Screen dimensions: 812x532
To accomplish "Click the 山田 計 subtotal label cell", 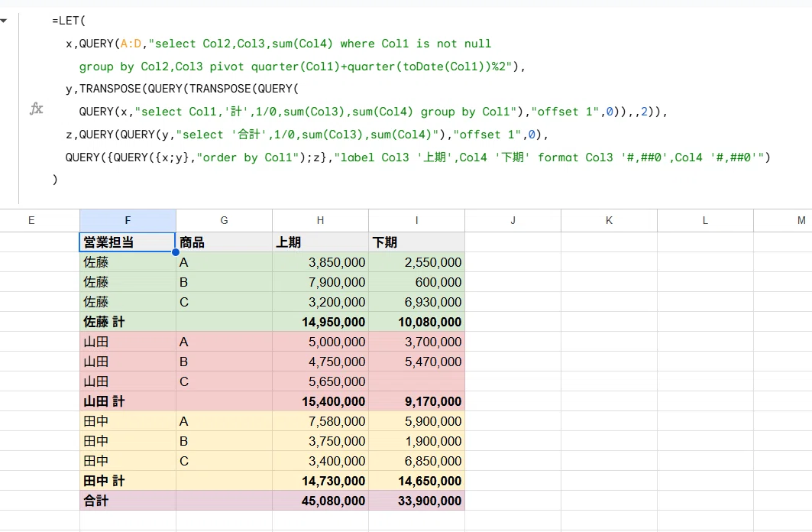I will tap(128, 401).
